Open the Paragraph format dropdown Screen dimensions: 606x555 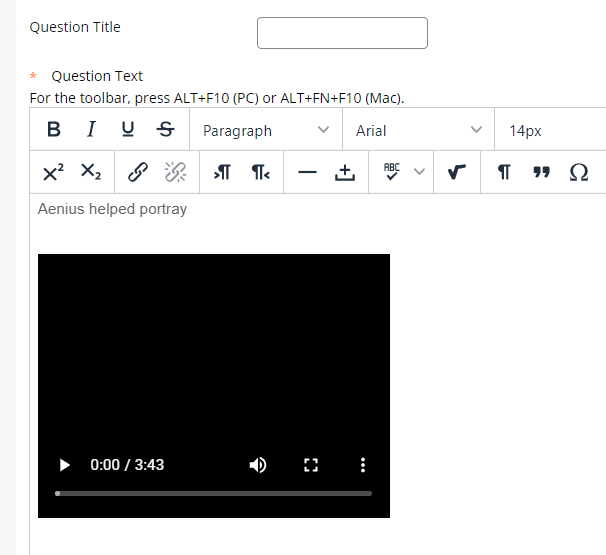pos(266,130)
